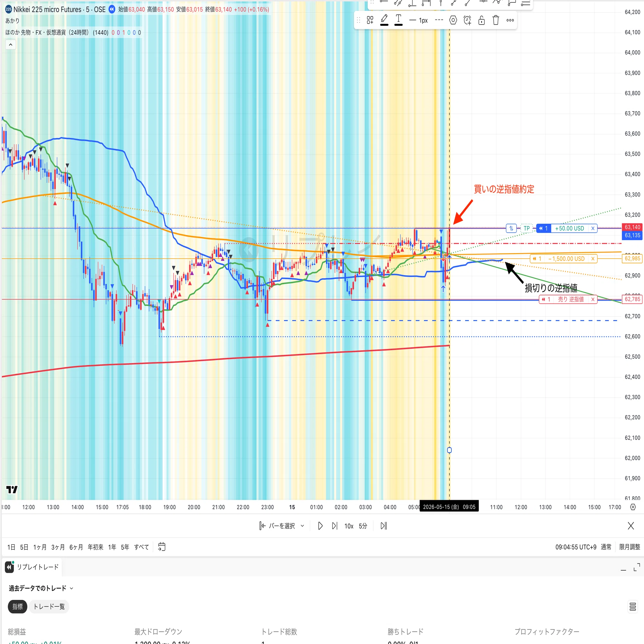Open the text color T tool
This screenshot has height=644, width=644.
click(398, 20)
